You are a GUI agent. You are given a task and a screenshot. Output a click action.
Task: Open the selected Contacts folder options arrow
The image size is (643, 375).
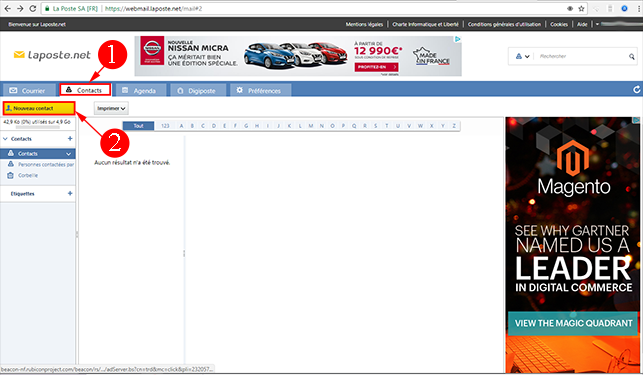pos(68,154)
